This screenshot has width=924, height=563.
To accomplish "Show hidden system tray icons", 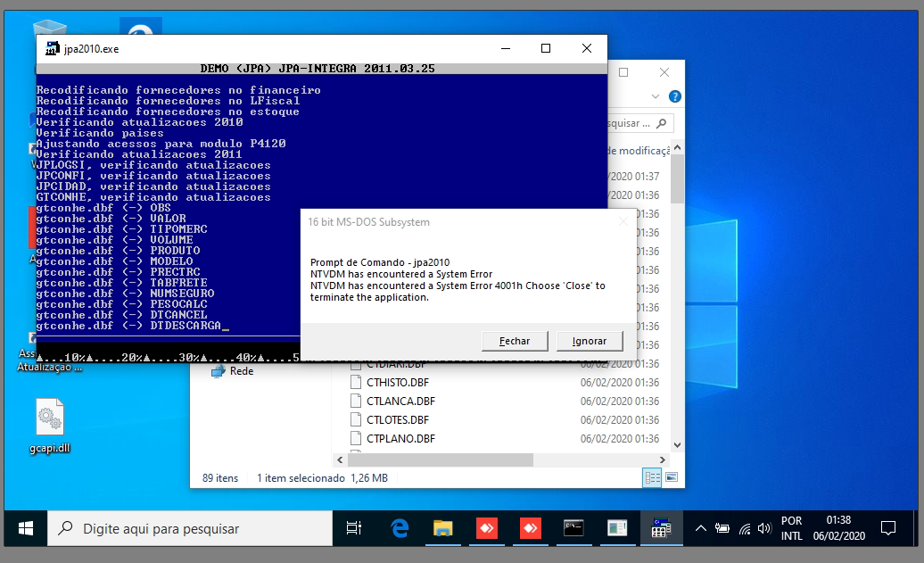I will click(x=701, y=528).
